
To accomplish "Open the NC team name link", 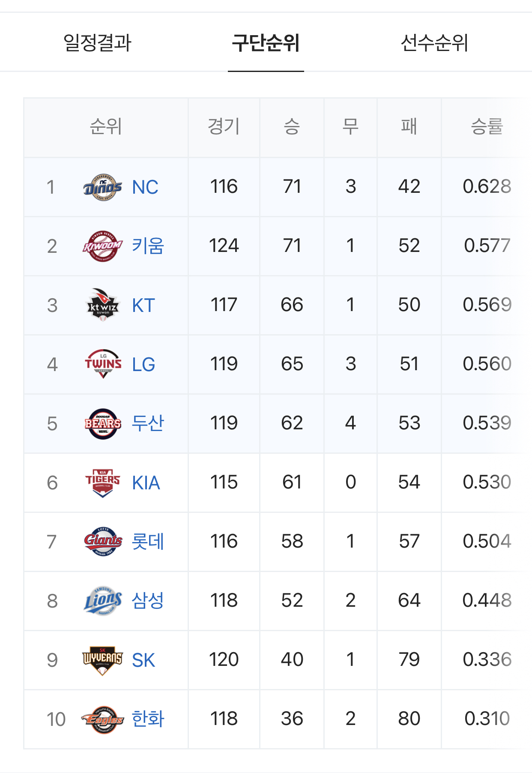I will click(145, 187).
